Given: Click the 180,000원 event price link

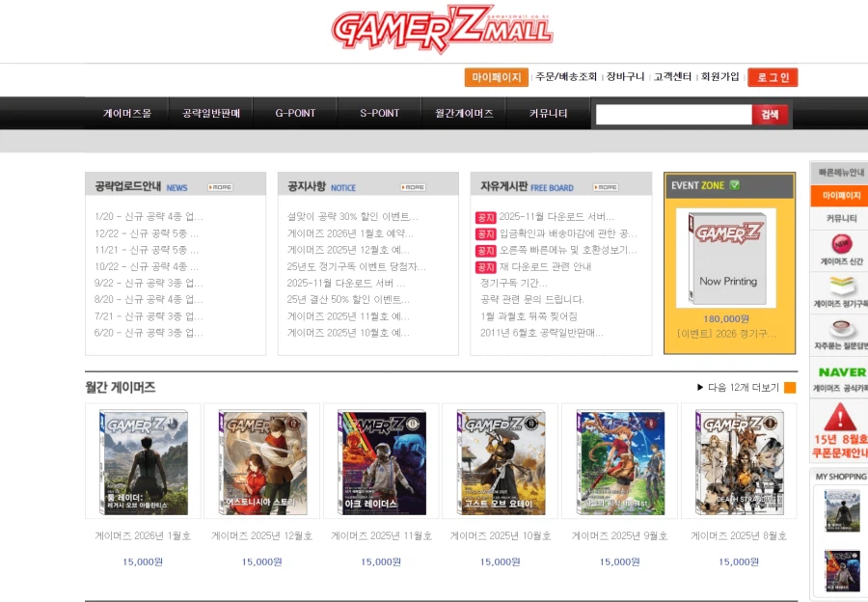Looking at the screenshot, I should pyautogui.click(x=728, y=318).
